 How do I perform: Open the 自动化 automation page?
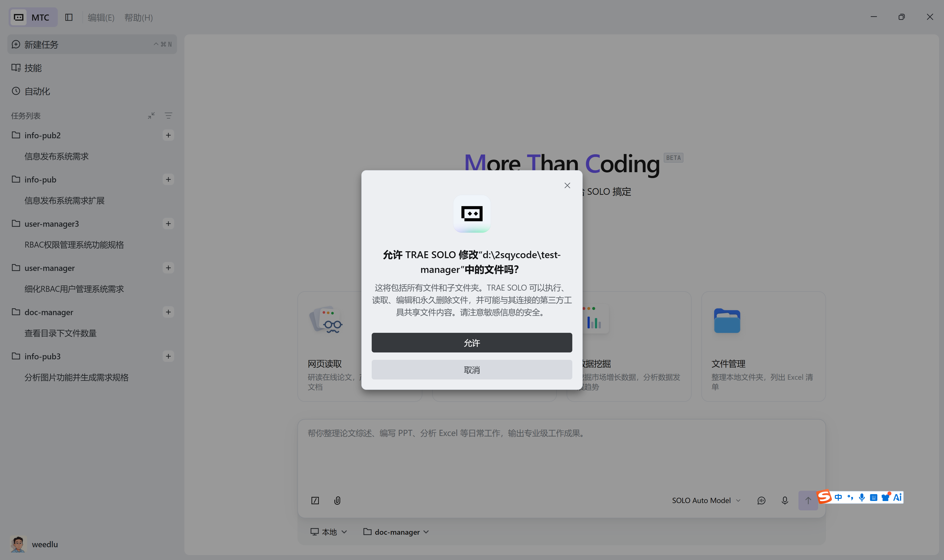coord(92,91)
